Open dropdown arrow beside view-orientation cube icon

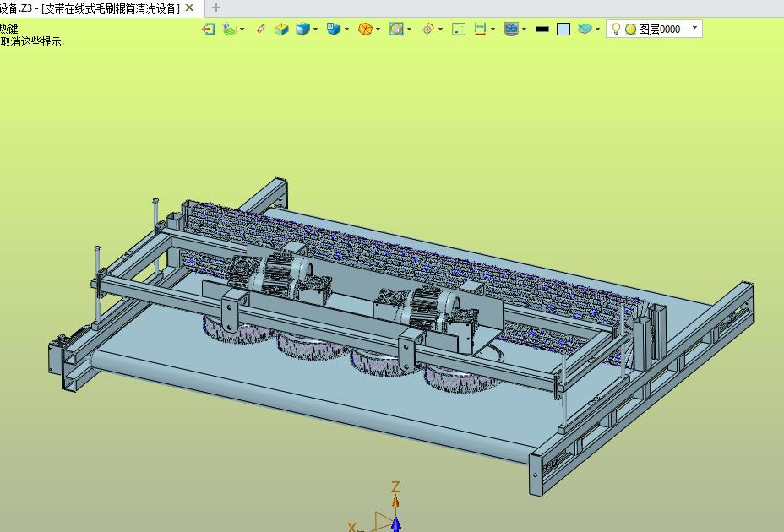347,30
